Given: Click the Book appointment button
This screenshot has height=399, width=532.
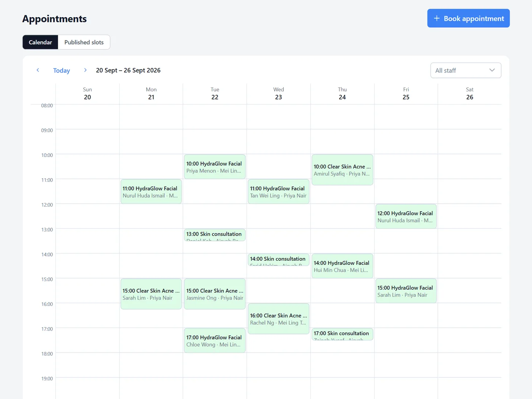Looking at the screenshot, I should tap(468, 18).
